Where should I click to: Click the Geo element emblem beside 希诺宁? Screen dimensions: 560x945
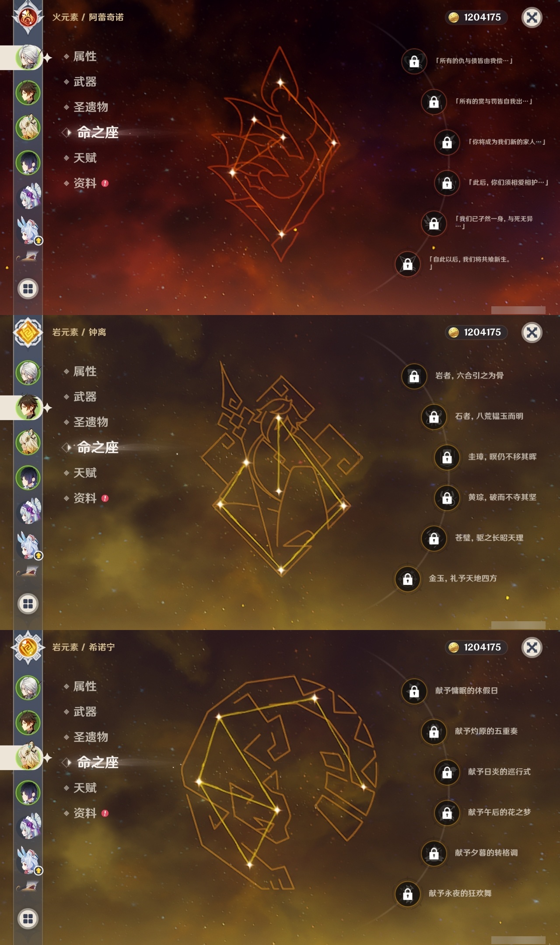[28, 648]
